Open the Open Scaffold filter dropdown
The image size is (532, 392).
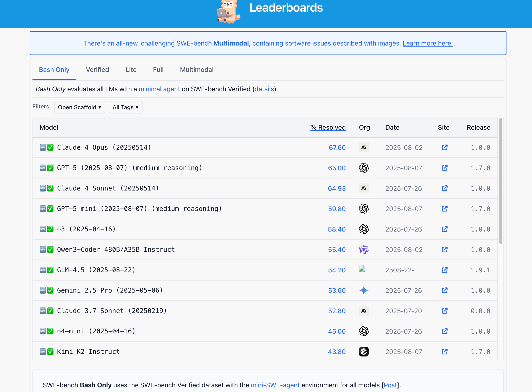pos(79,107)
